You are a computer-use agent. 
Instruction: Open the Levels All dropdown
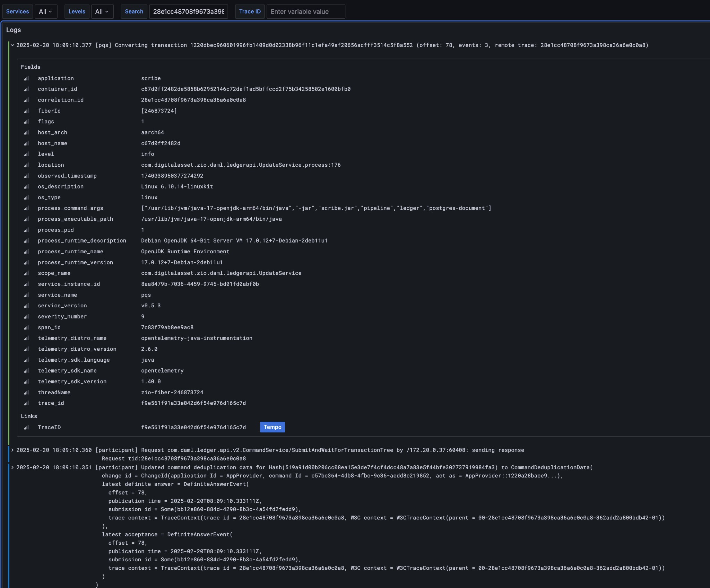coord(102,11)
